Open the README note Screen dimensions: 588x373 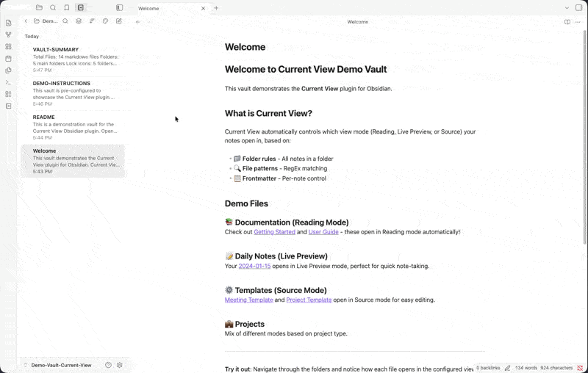[73, 127]
